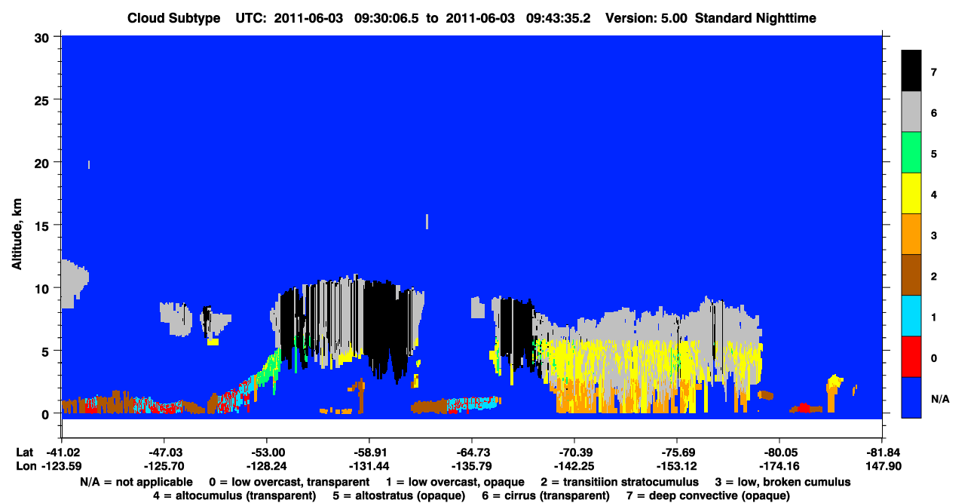Viewport: 980px width, 503px height.
Task: Click the blue N/A color swatch
Action: click(x=911, y=397)
